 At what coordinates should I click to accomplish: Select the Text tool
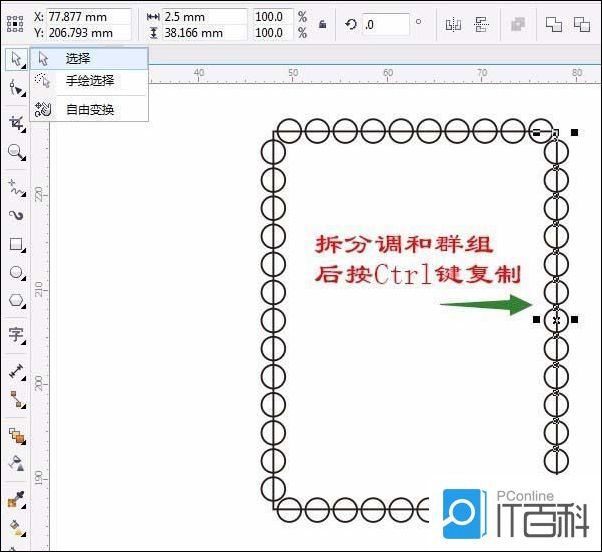pyautogui.click(x=16, y=335)
